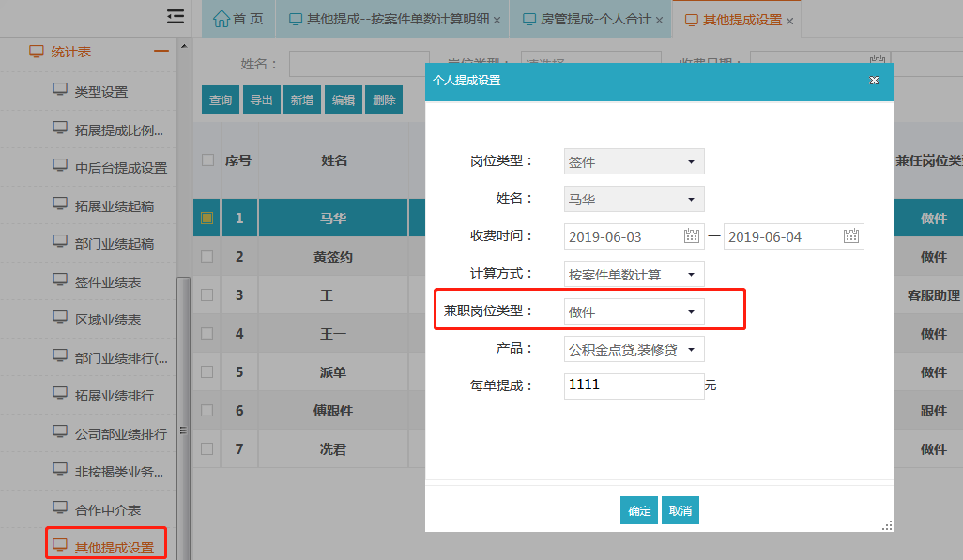Screen dimensions: 963x560
Task: Open 签件业绩表 in the sidebar
Action: pyautogui.click(x=108, y=281)
